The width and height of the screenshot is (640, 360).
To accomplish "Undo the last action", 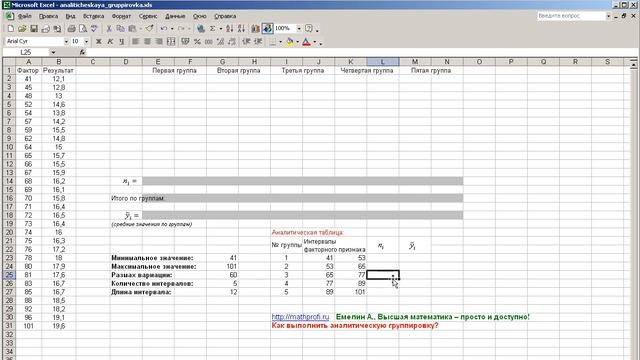I will [x=164, y=29].
